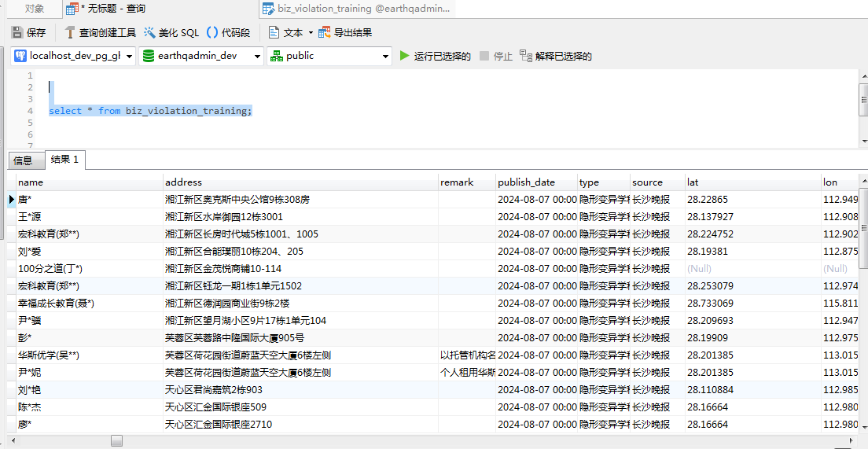
Task: Click into the SQL editor query line
Action: pos(150,111)
